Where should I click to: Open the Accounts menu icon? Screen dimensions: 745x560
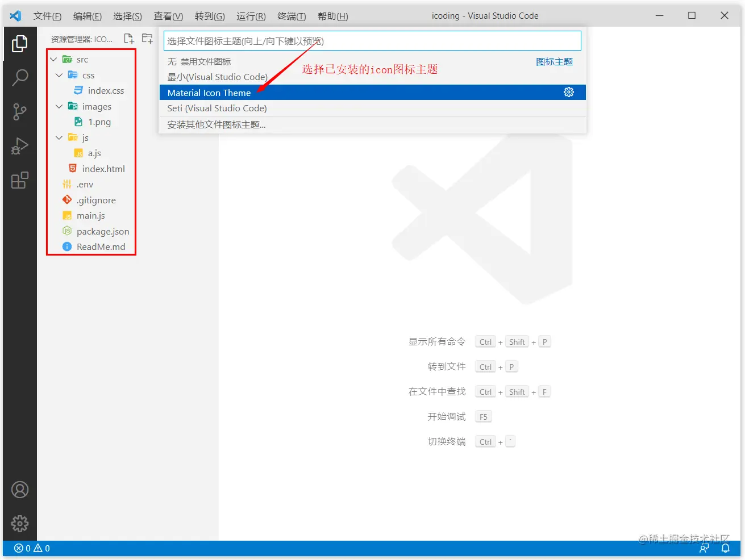click(20, 490)
